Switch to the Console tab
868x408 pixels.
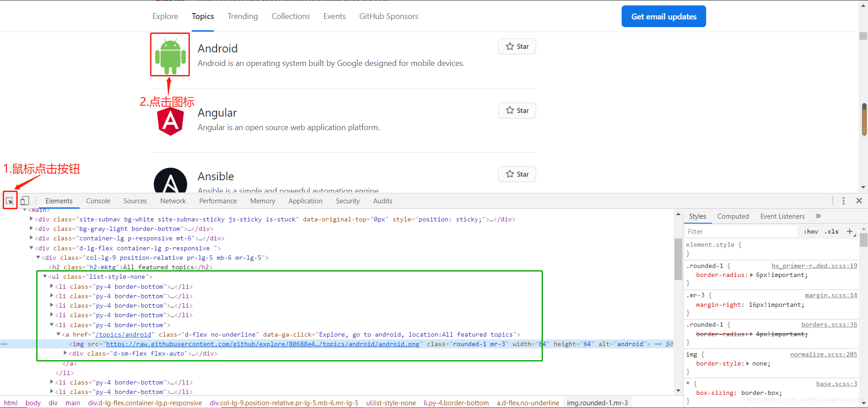pyautogui.click(x=98, y=201)
